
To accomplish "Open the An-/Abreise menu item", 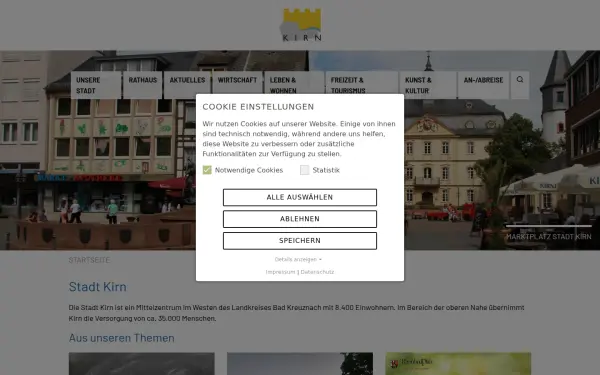I will (483, 85).
